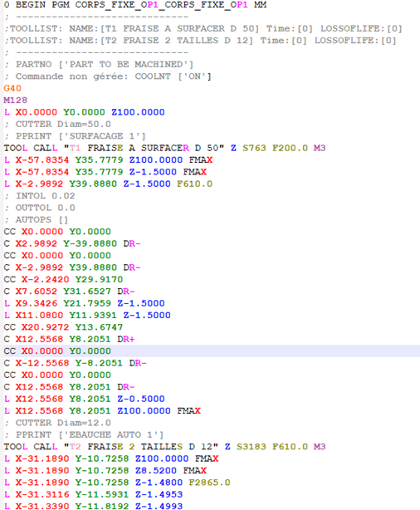Select the G40 code line
Viewport: 420px width, 510px height.
[x=12, y=88]
